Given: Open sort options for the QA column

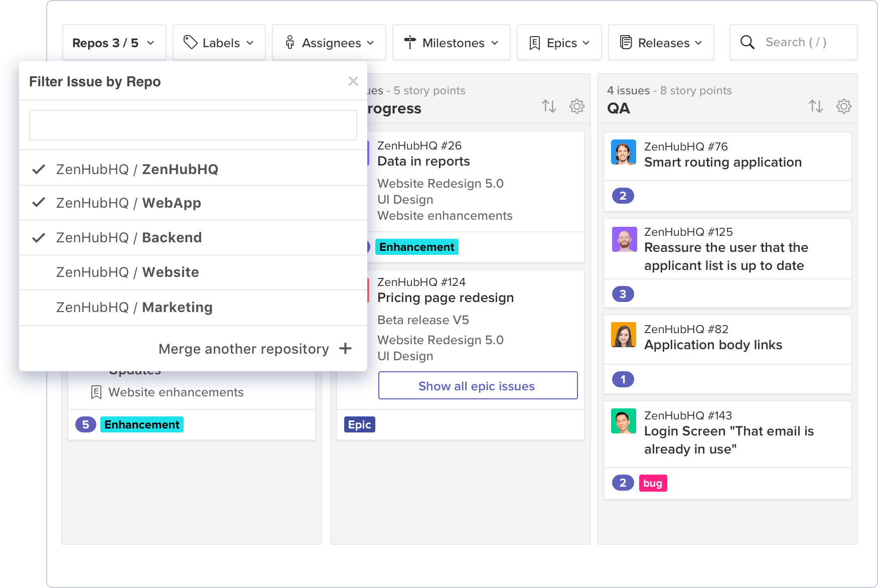Looking at the screenshot, I should click(x=816, y=106).
